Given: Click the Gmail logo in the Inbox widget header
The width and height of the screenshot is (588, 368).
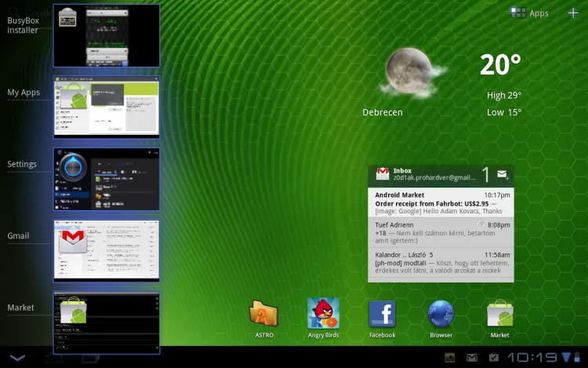Looking at the screenshot, I should (383, 174).
